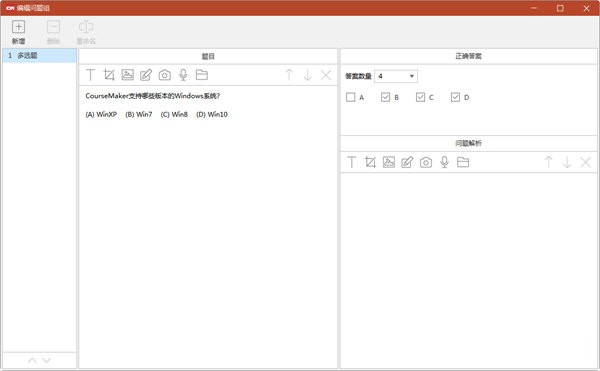Click the (B) Win7 option text
Image resolution: width=600 pixels, height=371 pixels.
tap(139, 114)
